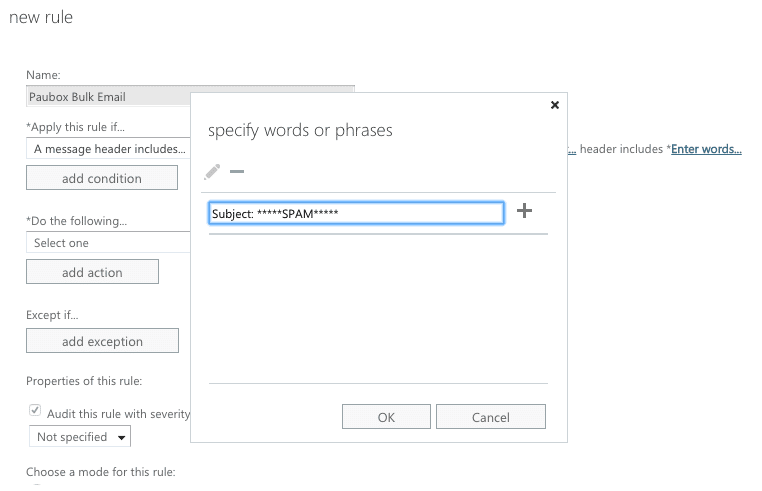Screen dimensions: 762x491
Task: Focus the 'Subject: *****SPAM*****' text field
Action: (356, 214)
